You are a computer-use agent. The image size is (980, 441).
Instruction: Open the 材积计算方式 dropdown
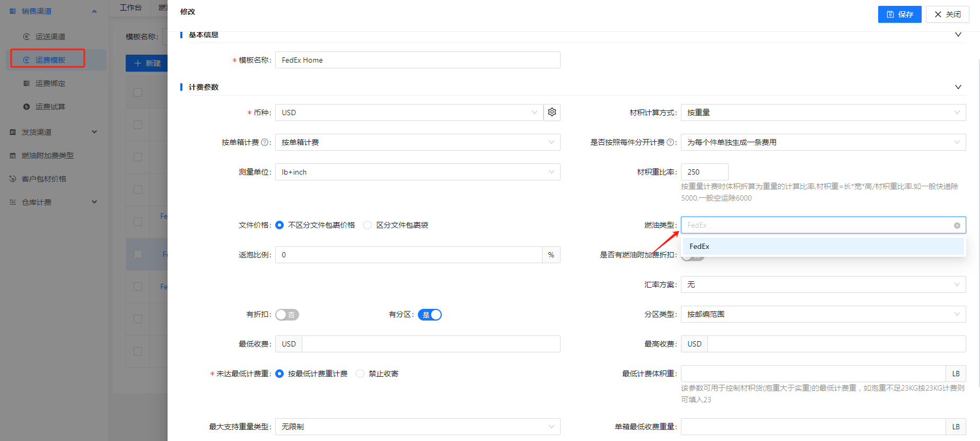coord(824,113)
